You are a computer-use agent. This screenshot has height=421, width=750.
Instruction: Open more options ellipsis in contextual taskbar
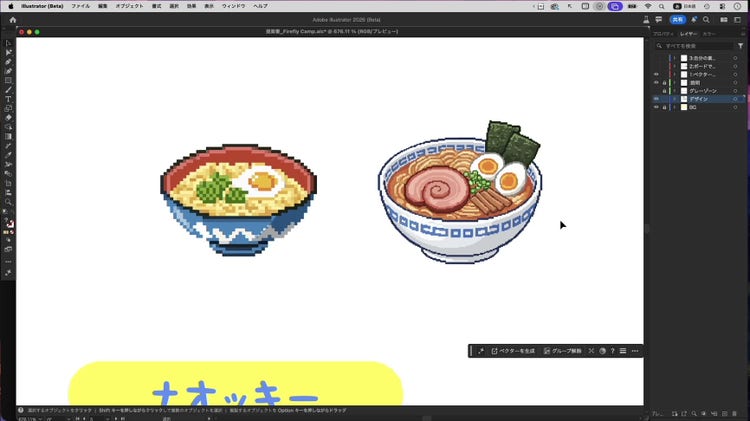[x=635, y=351]
